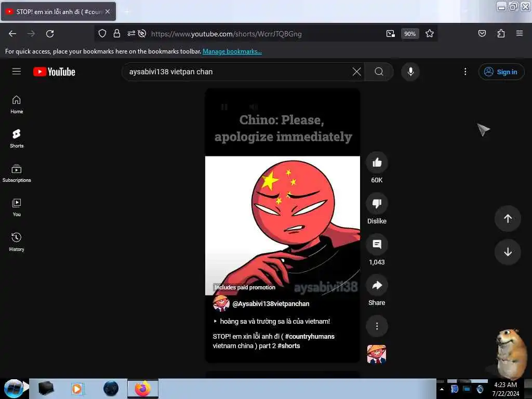Open the comments for 1,043 comments
The width and height of the screenshot is (532, 399).
coord(377,244)
